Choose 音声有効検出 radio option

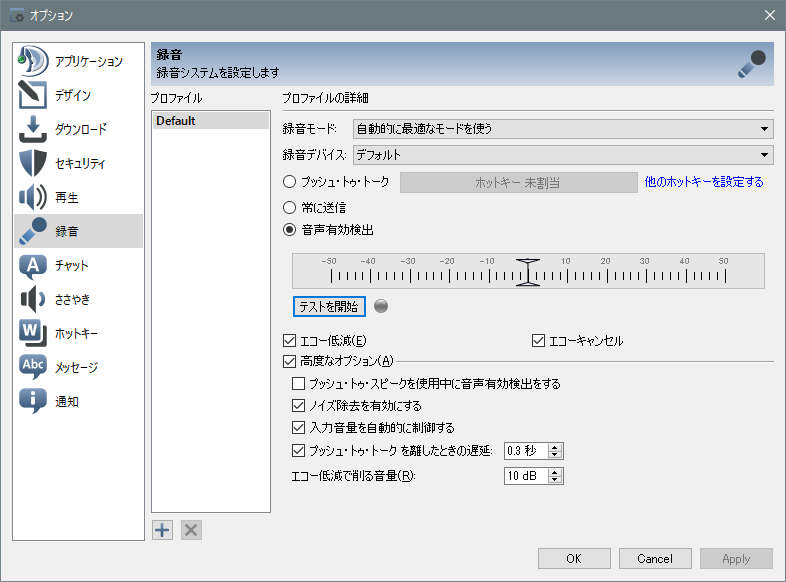tap(290, 230)
